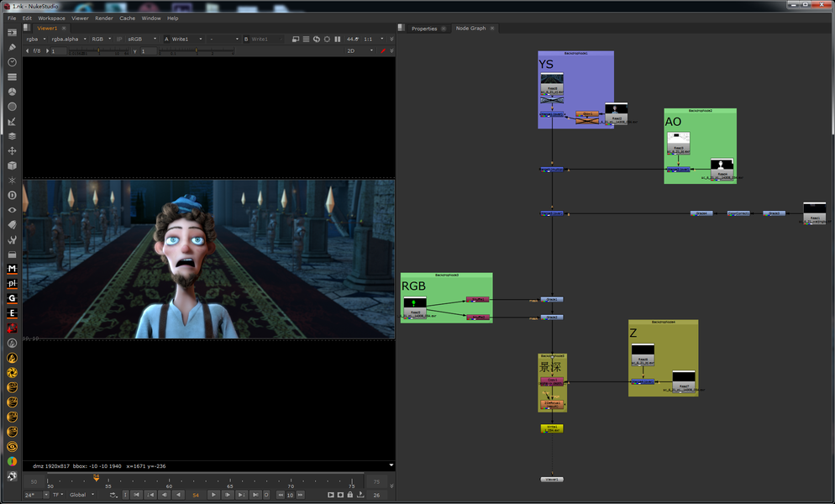Open the 3D nodes cube icon
Viewport: 835px width, 504px height.
pos(12,165)
